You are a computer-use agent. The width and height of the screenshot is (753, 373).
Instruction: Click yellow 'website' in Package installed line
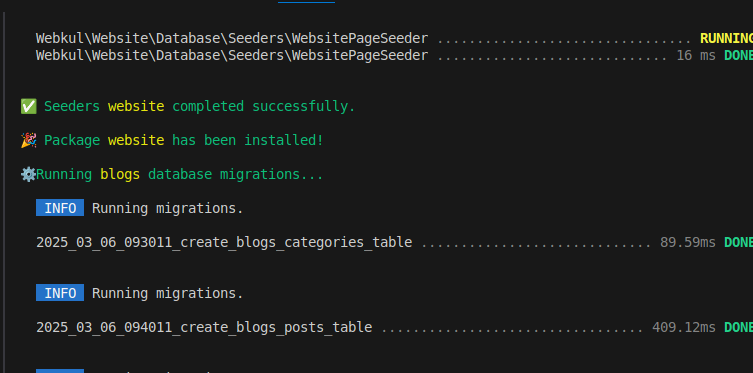click(x=136, y=140)
